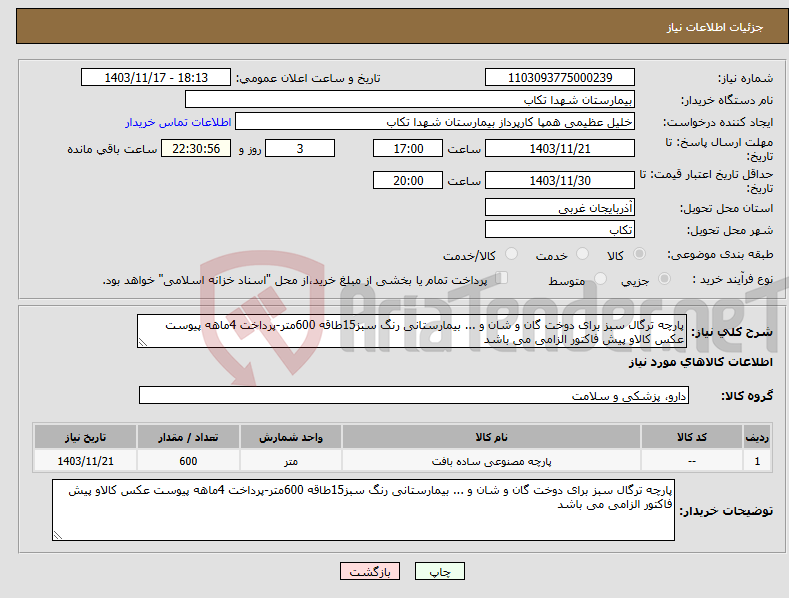Click the ساعت باقی مانده label
The image size is (789, 598).
112,150
